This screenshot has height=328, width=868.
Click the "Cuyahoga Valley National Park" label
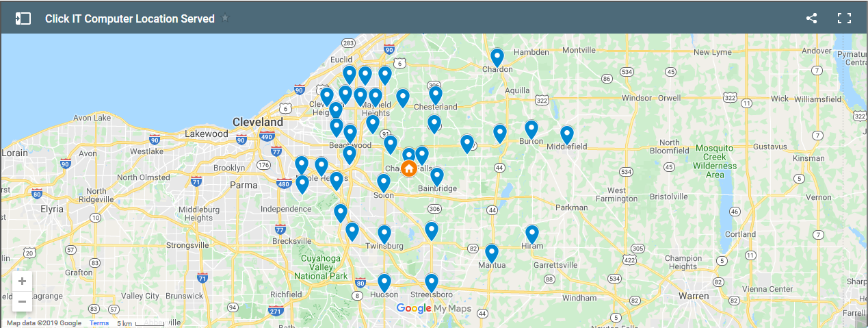pos(321,266)
